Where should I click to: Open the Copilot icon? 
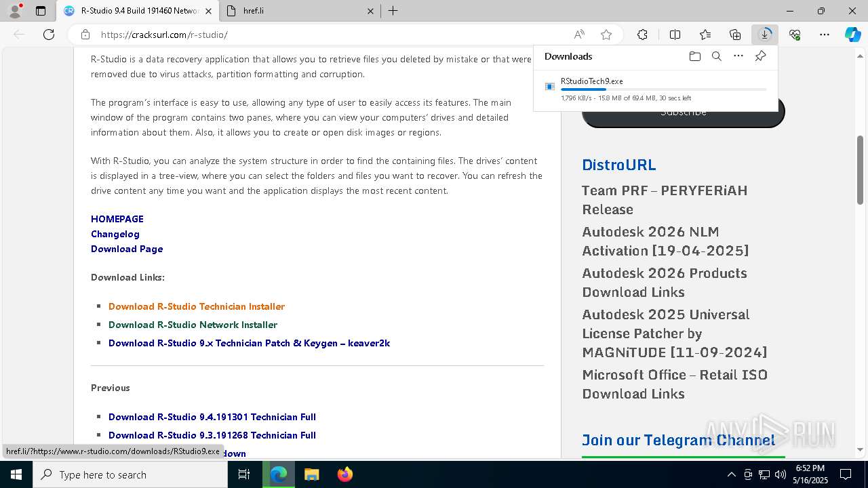pos(852,35)
